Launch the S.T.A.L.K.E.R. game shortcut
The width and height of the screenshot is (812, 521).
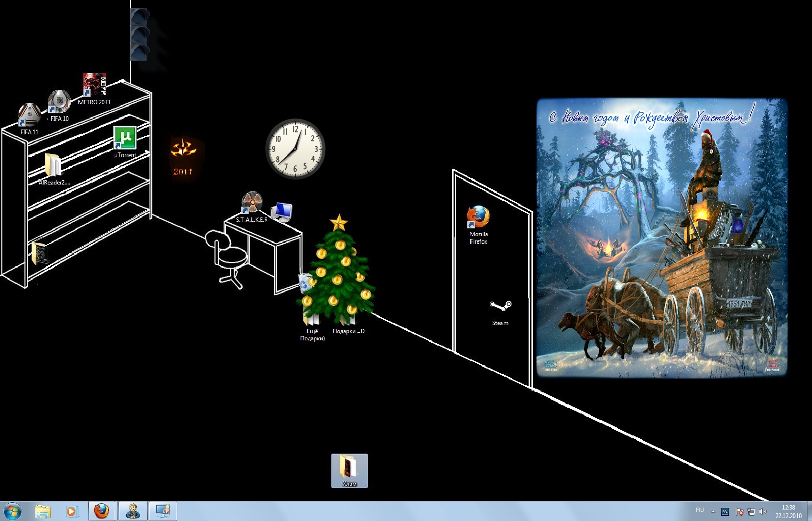251,206
